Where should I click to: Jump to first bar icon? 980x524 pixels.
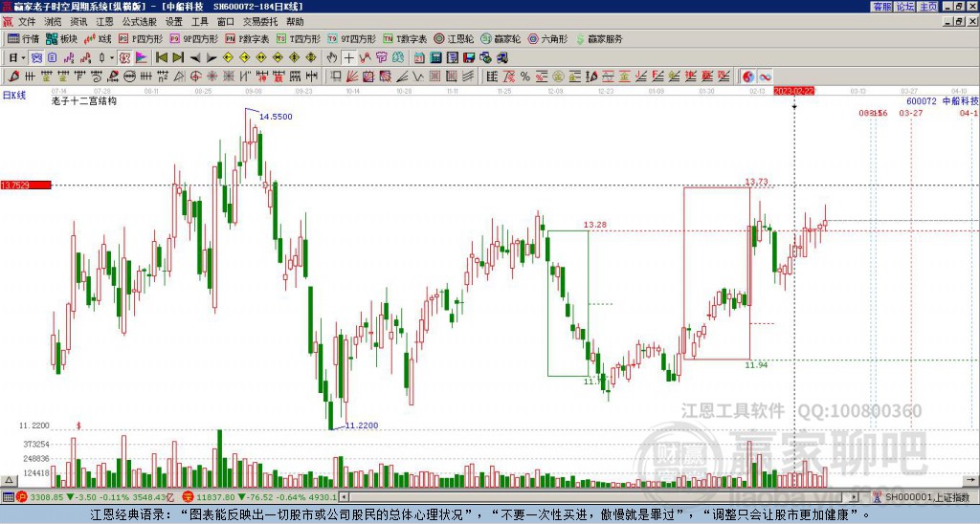(161, 58)
